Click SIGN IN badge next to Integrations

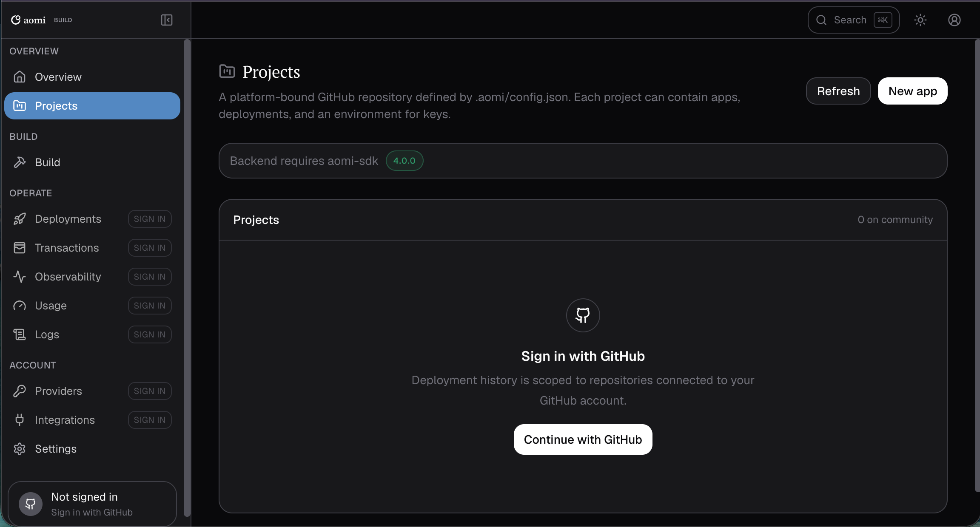pyautogui.click(x=150, y=420)
